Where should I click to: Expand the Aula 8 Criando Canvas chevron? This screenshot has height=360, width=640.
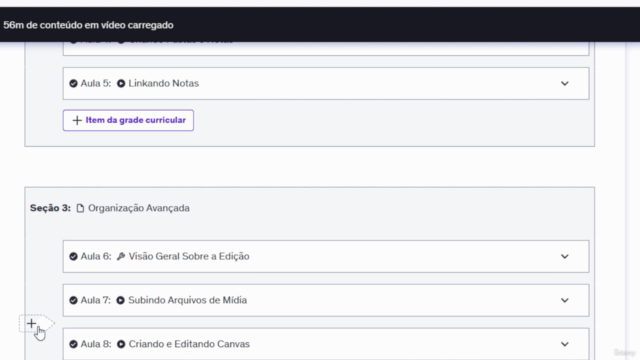click(x=564, y=344)
